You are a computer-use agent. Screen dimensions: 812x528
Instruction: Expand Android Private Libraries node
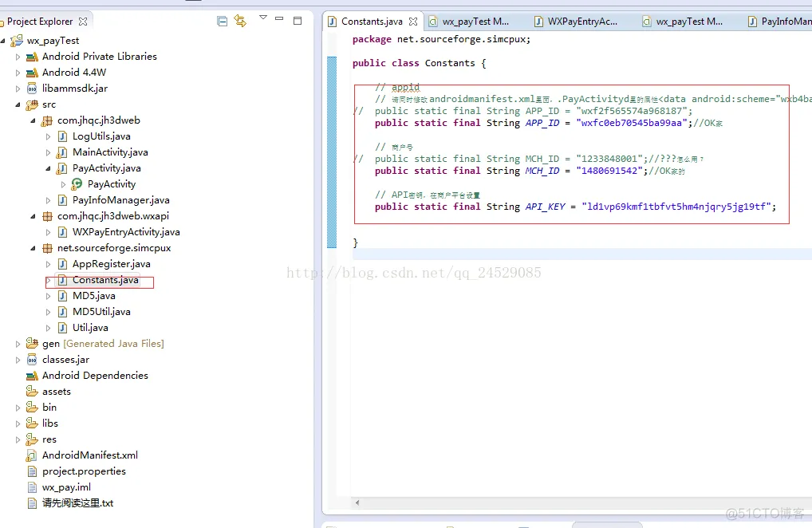click(x=18, y=57)
